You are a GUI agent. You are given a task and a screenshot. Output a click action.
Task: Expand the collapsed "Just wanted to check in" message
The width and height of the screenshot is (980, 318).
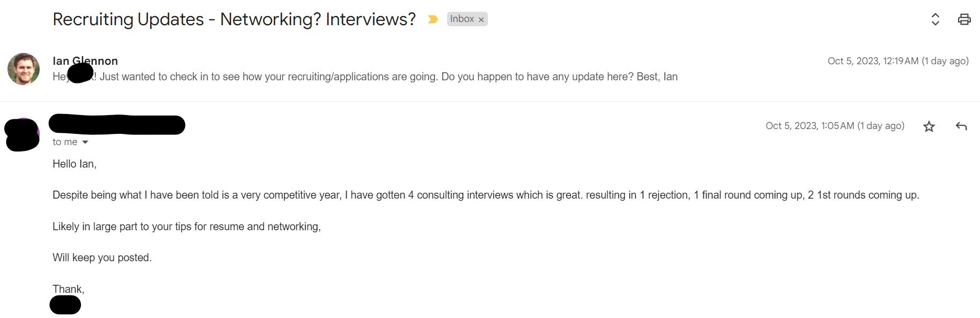click(388, 77)
